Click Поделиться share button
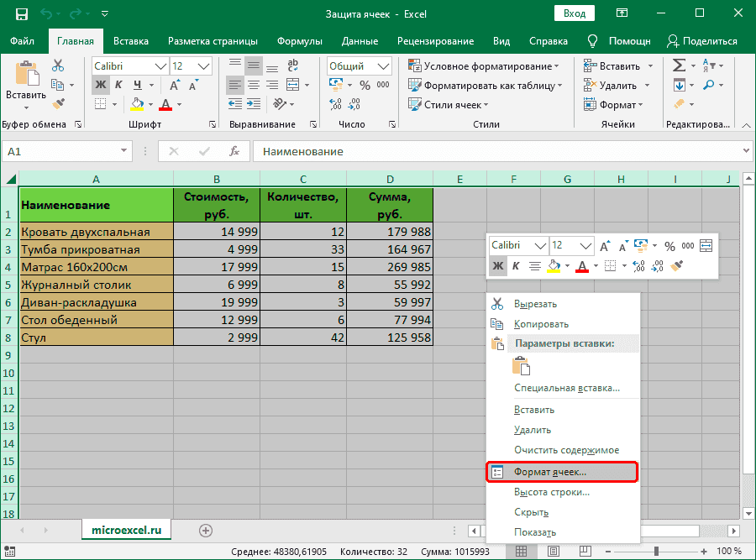 click(701, 41)
